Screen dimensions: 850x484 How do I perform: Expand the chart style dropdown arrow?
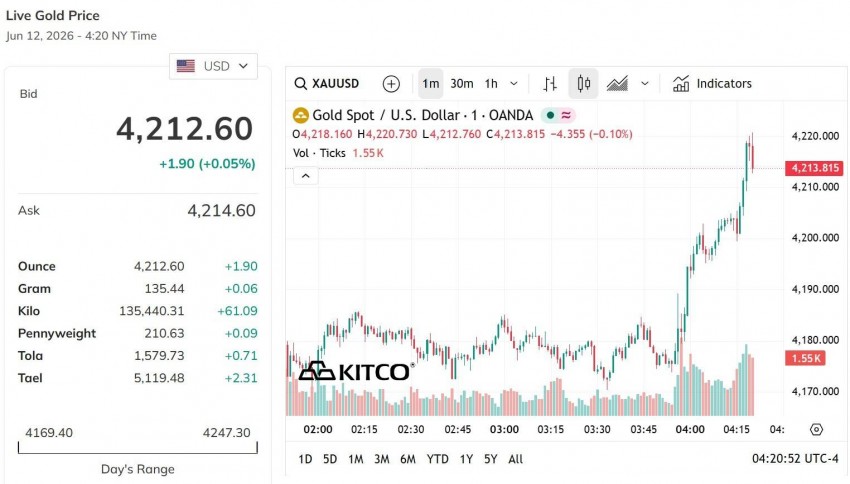pyautogui.click(x=645, y=83)
